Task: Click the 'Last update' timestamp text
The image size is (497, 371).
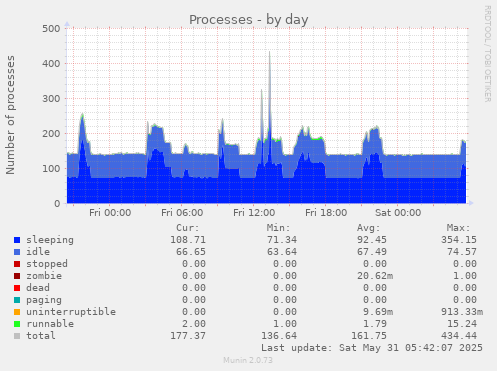Action: point(372,348)
